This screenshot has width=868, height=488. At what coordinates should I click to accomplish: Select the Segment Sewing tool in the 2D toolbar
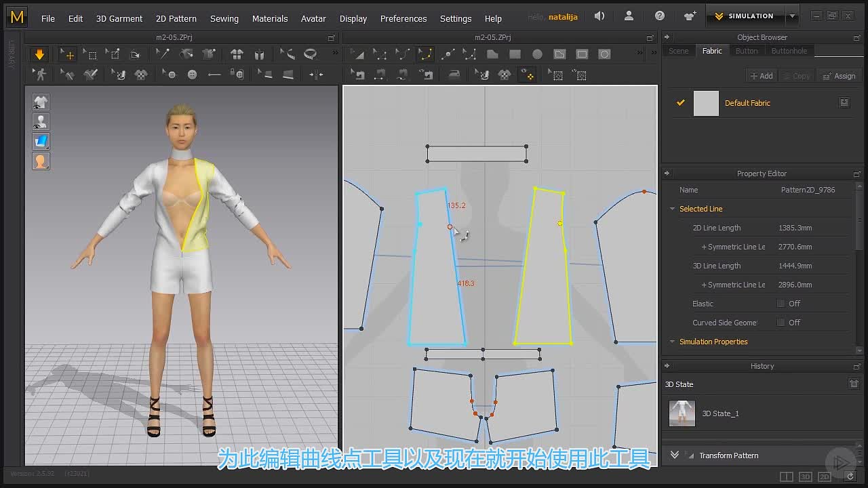click(380, 75)
